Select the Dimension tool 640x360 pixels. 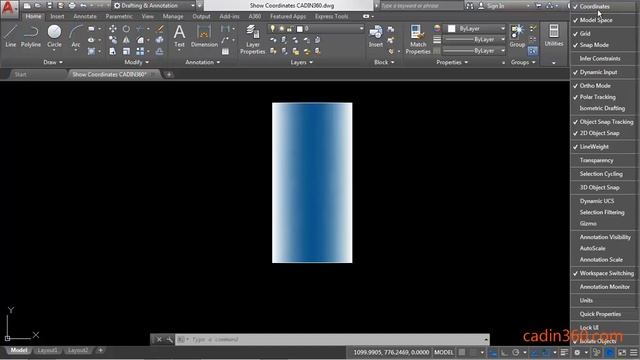(x=204, y=36)
